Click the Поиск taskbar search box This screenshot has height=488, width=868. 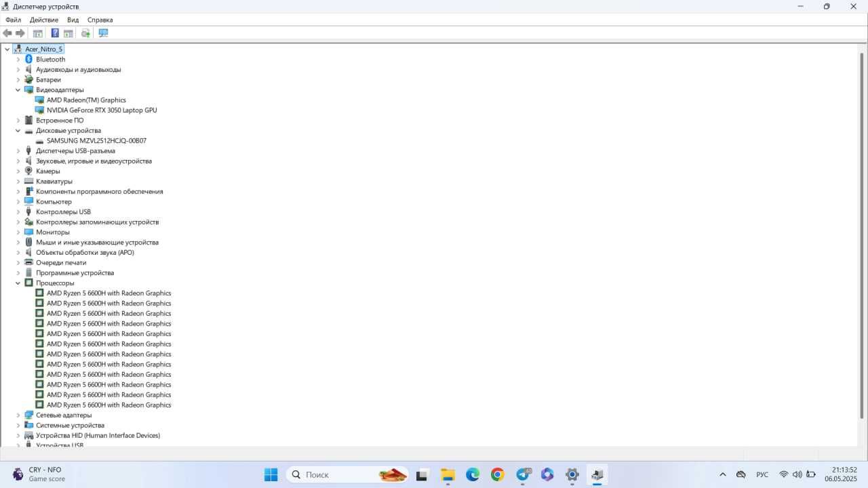(x=347, y=474)
